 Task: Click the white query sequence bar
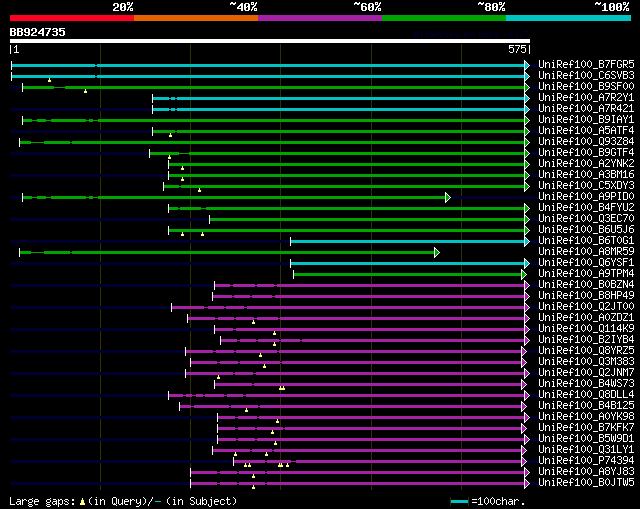pyautogui.click(x=270, y=41)
